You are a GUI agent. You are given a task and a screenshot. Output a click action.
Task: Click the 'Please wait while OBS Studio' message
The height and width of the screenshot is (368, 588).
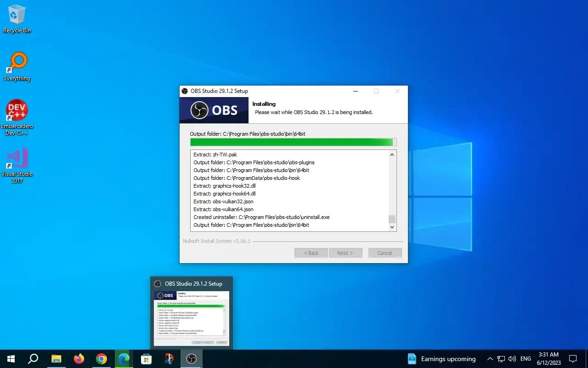pos(314,112)
